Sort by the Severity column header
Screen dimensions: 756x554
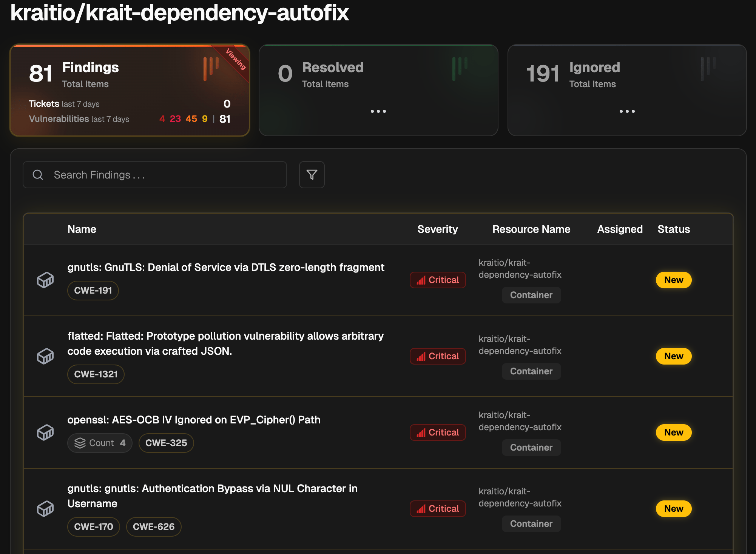pos(438,229)
